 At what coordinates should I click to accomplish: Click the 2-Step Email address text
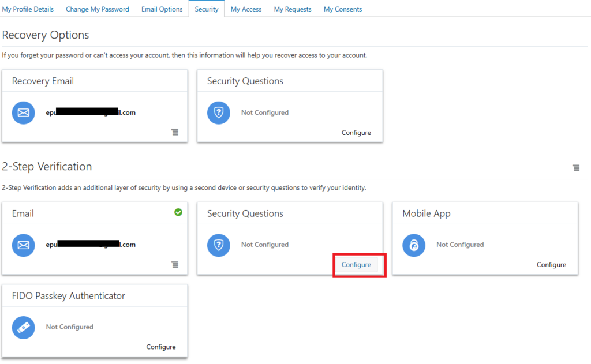[91, 245]
